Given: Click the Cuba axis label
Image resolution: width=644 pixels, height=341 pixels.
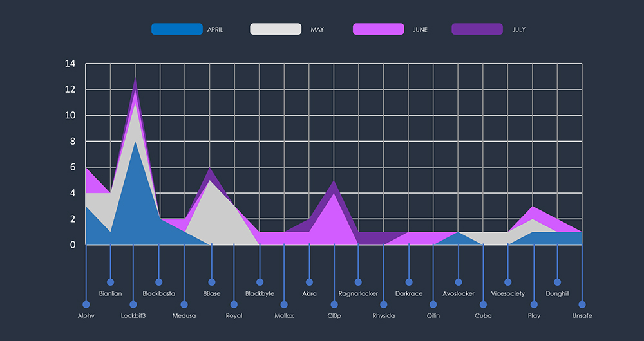Looking at the screenshot, I should 484,316.
